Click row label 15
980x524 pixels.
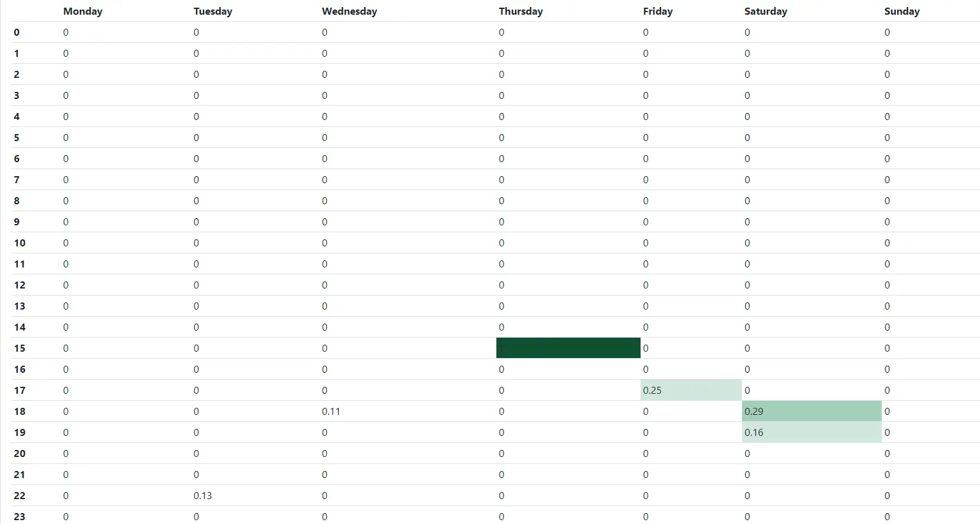tap(20, 348)
